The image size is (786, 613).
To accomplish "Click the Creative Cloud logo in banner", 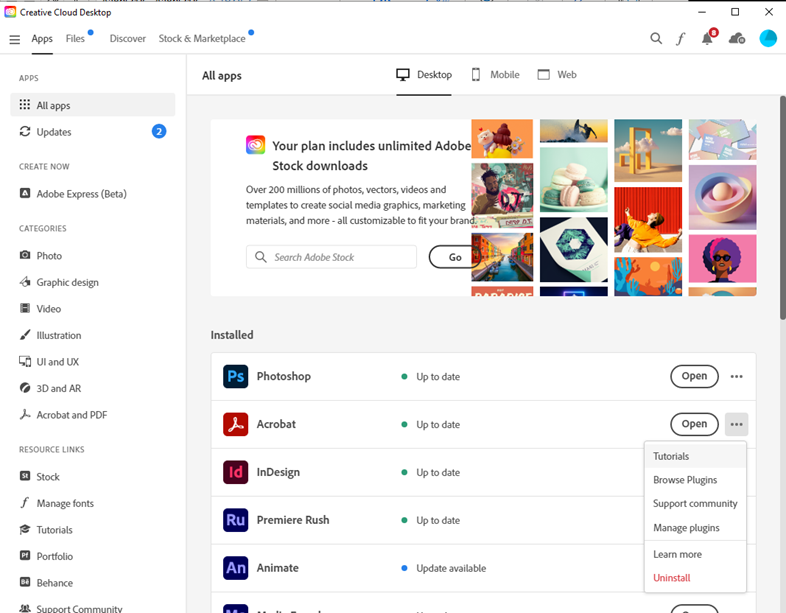I will pyautogui.click(x=255, y=145).
